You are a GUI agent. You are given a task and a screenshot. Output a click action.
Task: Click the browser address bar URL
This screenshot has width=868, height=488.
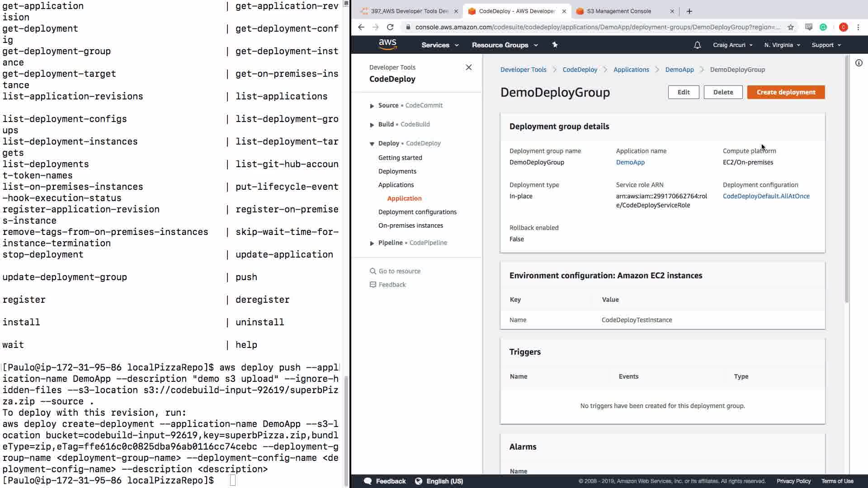[x=597, y=27]
